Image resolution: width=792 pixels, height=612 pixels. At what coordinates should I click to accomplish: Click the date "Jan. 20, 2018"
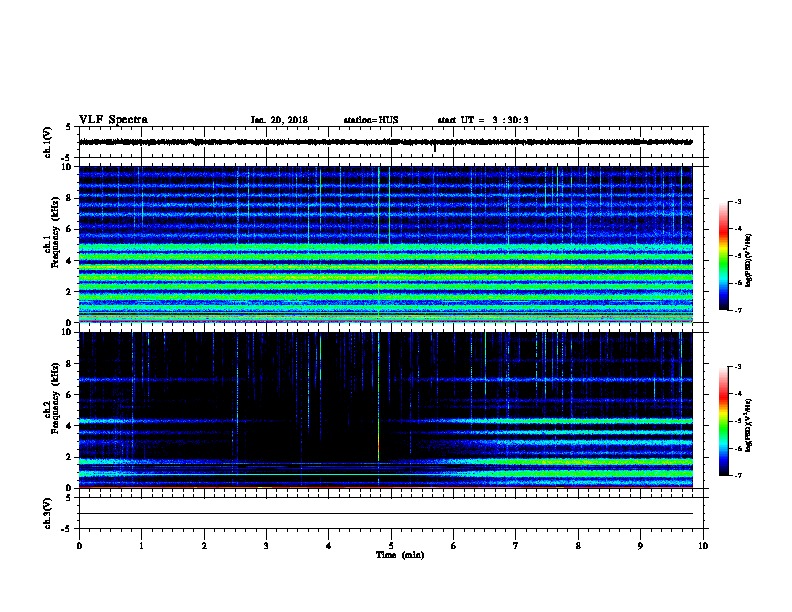279,120
